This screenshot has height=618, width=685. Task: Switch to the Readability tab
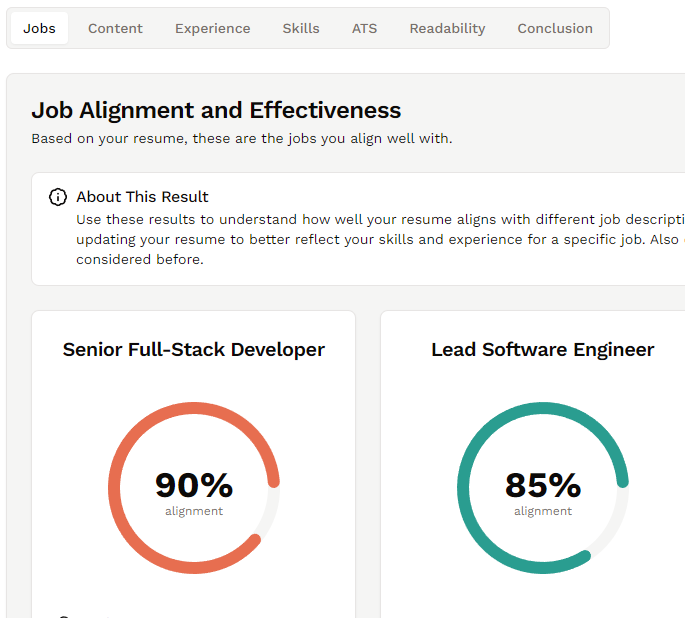447,28
